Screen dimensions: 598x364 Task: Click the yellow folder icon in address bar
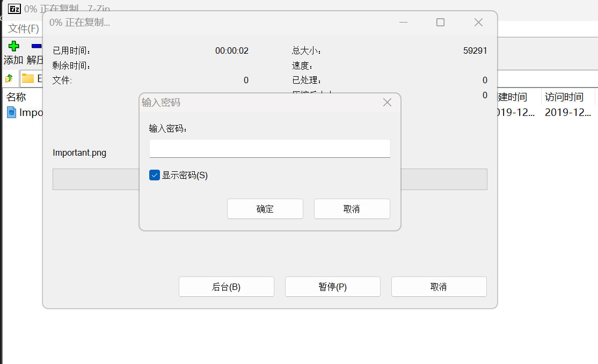click(x=28, y=78)
